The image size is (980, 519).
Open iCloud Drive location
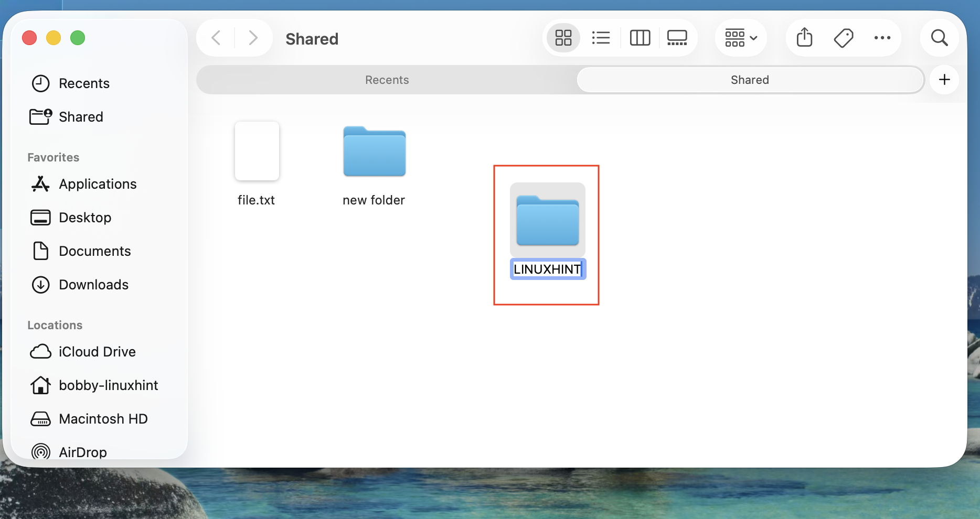point(97,352)
